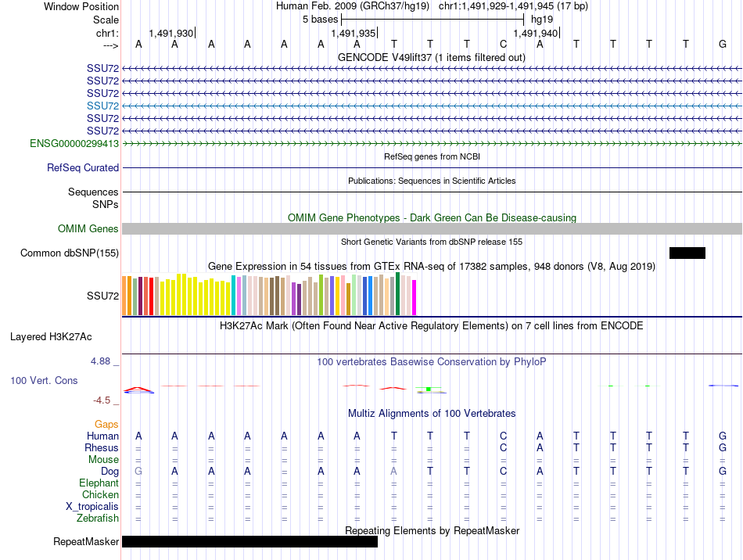Click the C base in the reference sequence row
Image resolution: width=743 pixels, height=560 pixels.
[x=504, y=44]
